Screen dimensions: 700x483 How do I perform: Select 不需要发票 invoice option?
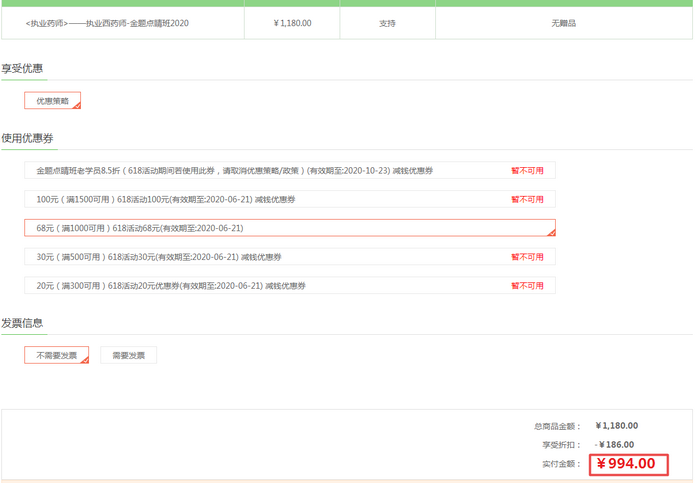pyautogui.click(x=56, y=355)
